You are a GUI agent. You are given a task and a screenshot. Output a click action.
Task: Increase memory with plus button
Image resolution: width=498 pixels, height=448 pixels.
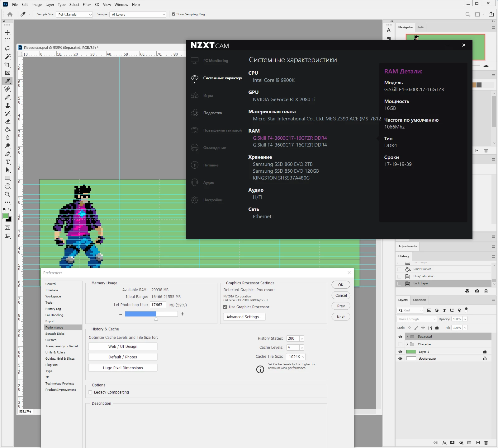tap(182, 314)
